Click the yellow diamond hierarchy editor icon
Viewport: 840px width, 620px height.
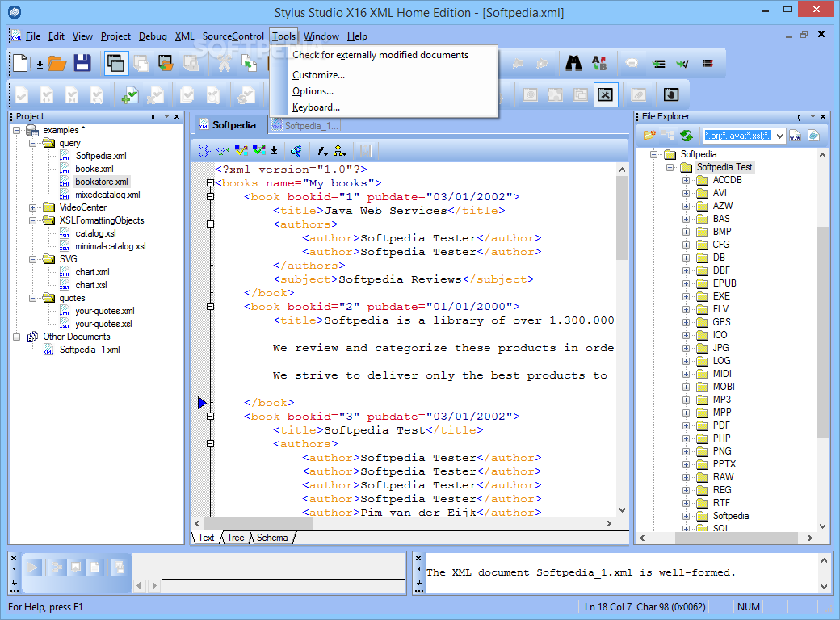pos(340,151)
